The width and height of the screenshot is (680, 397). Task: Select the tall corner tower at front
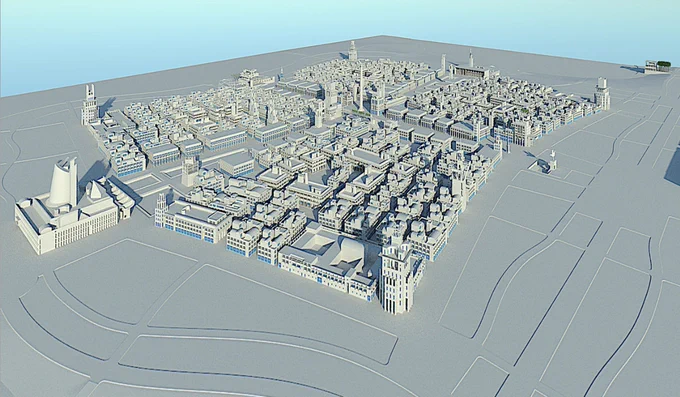click(397, 278)
